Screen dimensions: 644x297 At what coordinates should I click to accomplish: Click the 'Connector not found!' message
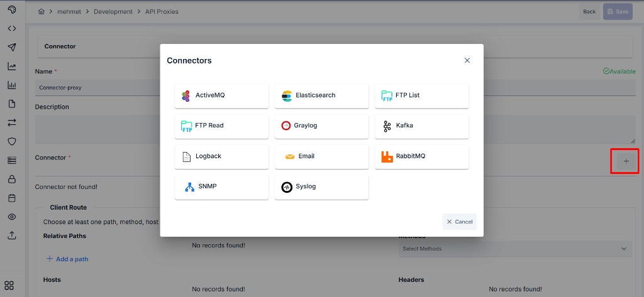click(x=66, y=186)
